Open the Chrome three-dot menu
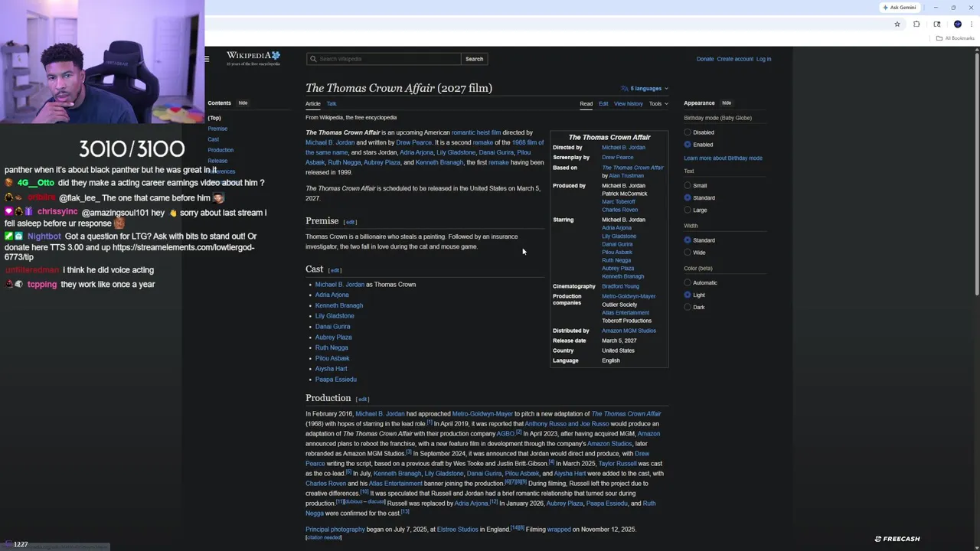 [x=971, y=24]
